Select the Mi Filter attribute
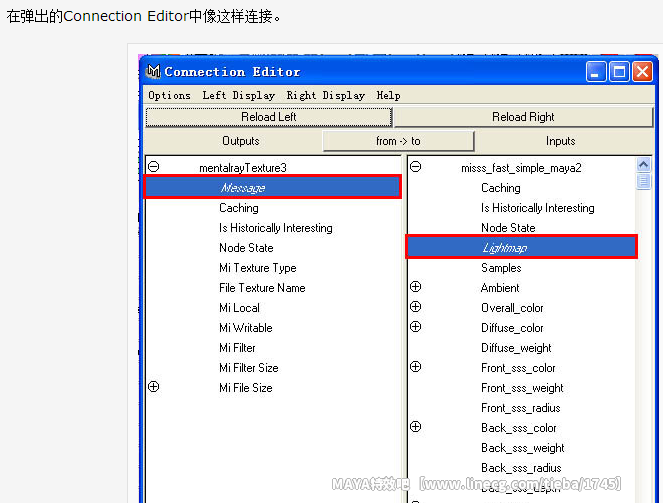 pos(237,348)
